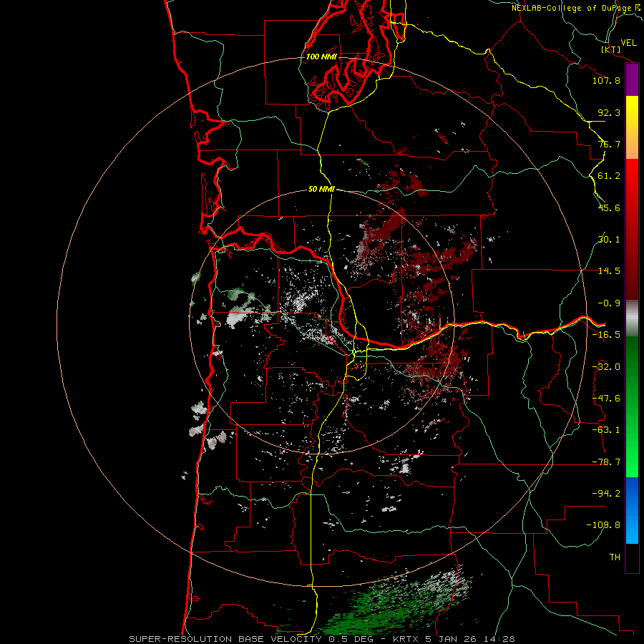Select the -109.8 scale label

[603, 525]
